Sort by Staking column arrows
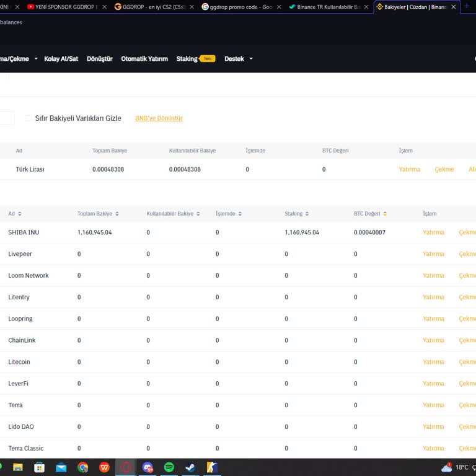Screen dimensions: 476x476 [x=307, y=214]
